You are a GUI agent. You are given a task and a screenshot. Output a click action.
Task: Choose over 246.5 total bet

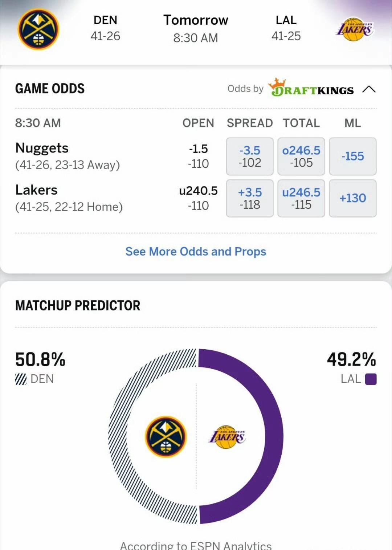[301, 156]
